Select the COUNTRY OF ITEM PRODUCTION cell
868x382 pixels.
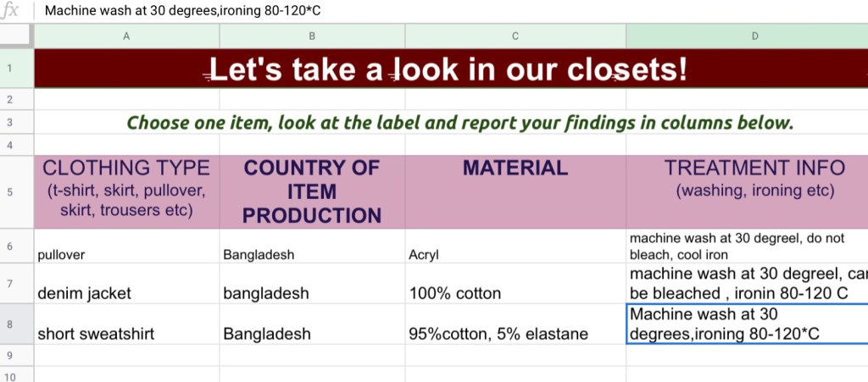coord(312,191)
